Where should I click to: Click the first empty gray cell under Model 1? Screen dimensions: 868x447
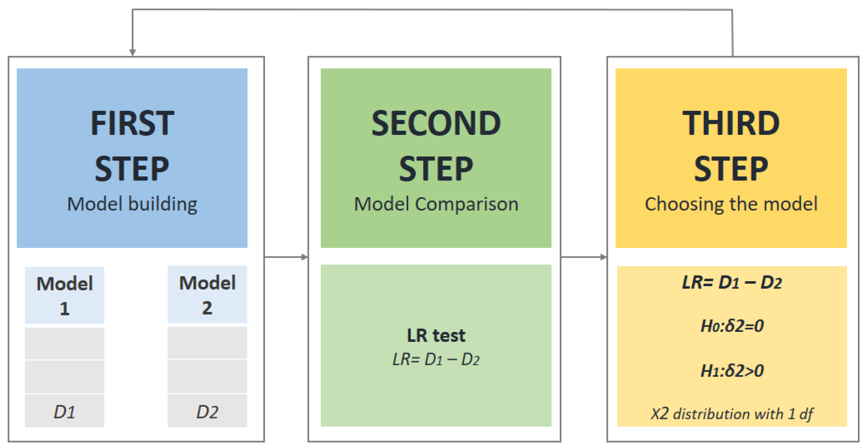[64, 343]
